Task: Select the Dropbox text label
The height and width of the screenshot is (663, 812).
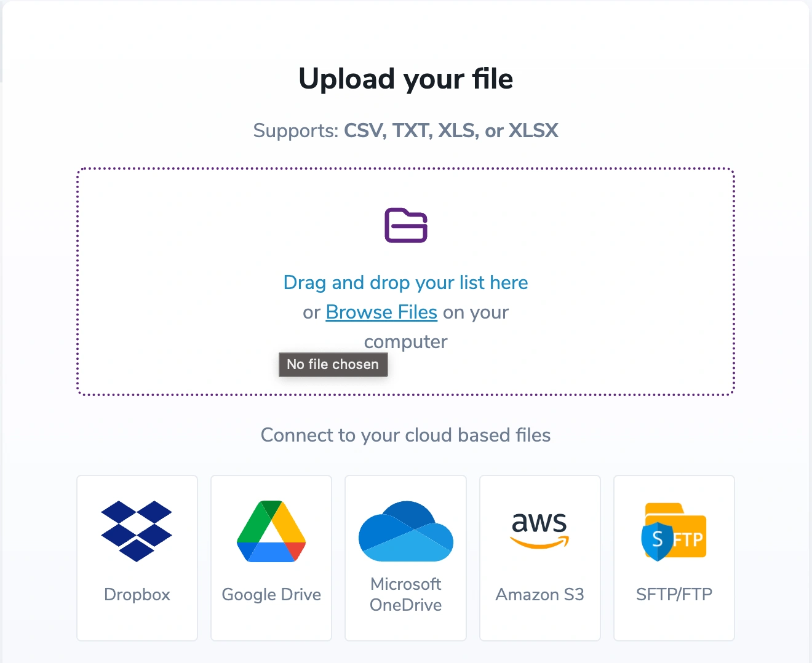Action: point(137,595)
